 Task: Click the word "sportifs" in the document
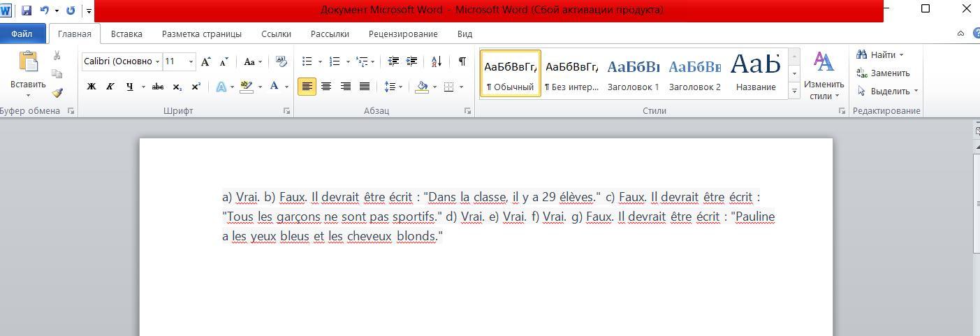[413, 217]
